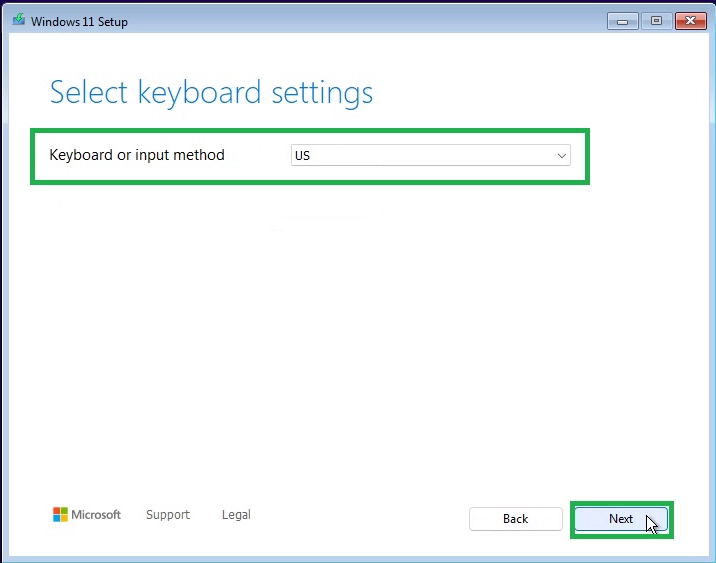Viewport: 716px width, 563px height.
Task: Go back with the Back button
Action: tap(516, 519)
